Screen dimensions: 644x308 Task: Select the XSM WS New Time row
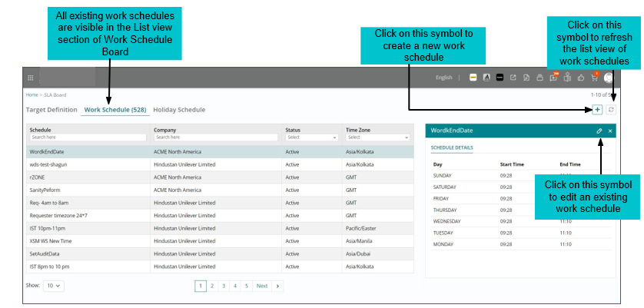(x=220, y=241)
